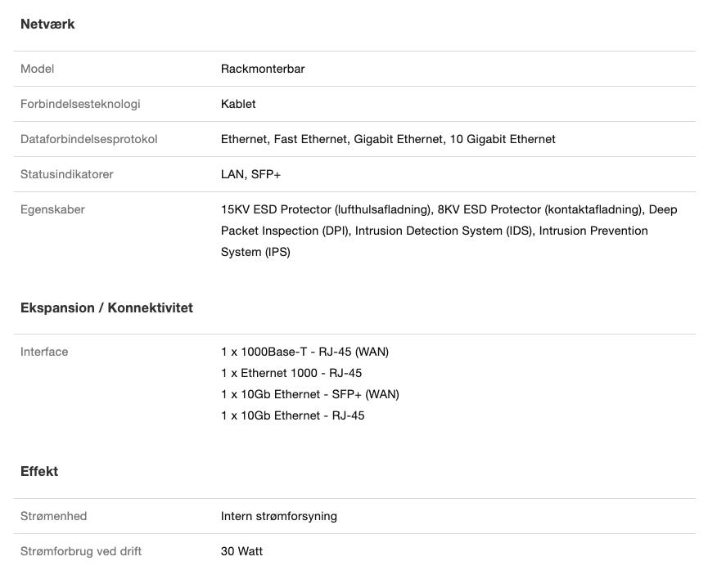Screen dimensions: 708x588
Task: Click the Ekspansion / Konnektivitet heading
Action: pyautogui.click(x=106, y=308)
